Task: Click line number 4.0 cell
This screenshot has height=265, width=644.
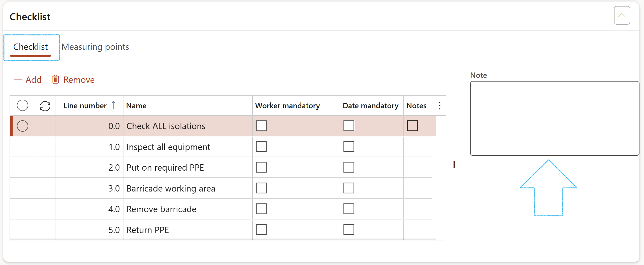Action: click(89, 209)
